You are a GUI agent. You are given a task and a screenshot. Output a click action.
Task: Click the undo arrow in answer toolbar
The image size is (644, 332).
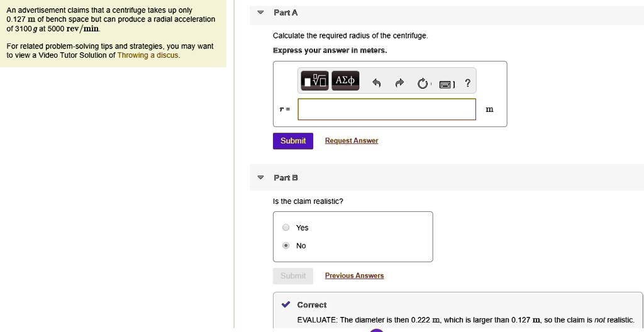pyautogui.click(x=376, y=82)
